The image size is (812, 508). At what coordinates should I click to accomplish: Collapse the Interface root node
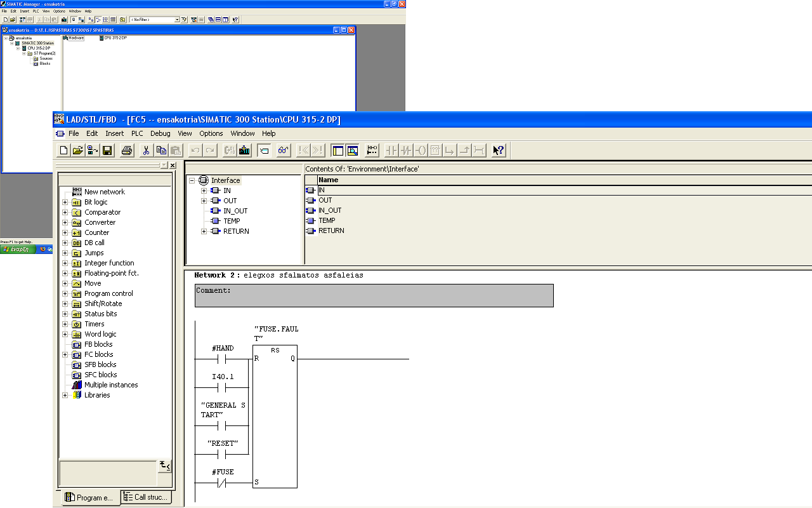(x=192, y=180)
